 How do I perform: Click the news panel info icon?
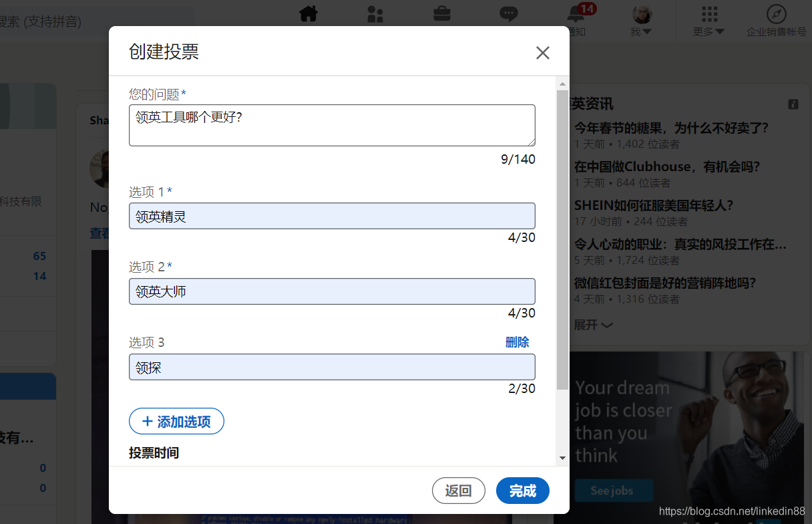click(793, 104)
